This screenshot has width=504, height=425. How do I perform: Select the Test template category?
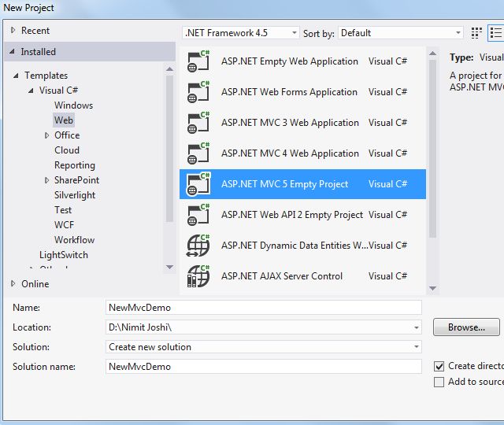63,210
